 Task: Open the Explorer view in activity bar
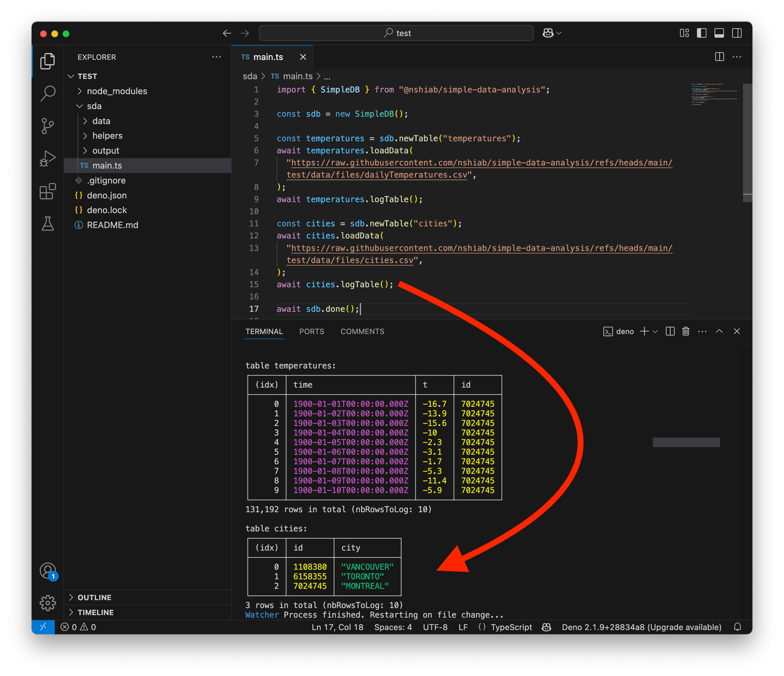(x=48, y=61)
